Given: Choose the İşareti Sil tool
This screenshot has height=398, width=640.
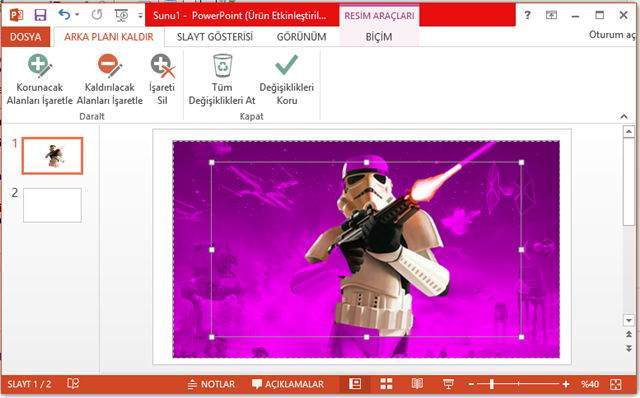Looking at the screenshot, I should (162, 80).
